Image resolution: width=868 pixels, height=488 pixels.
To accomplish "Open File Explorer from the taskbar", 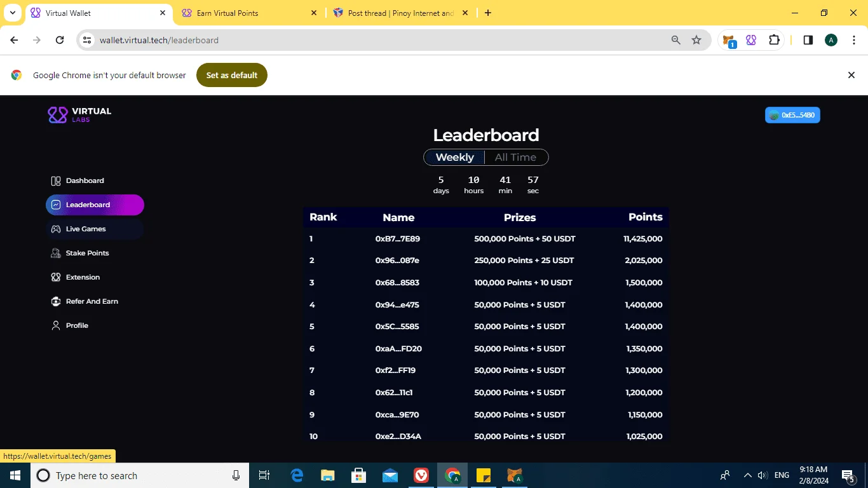I will [328, 475].
